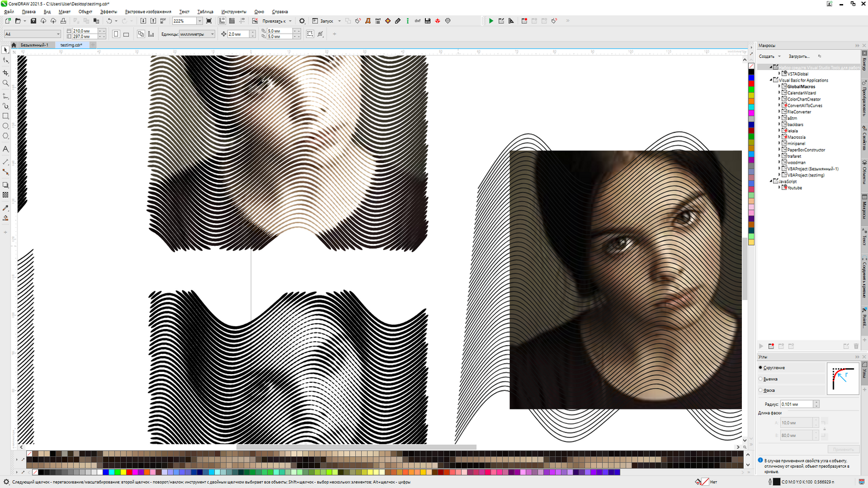The width and height of the screenshot is (868, 488).
Task: Click the Print icon in the toolbar
Action: point(63,21)
